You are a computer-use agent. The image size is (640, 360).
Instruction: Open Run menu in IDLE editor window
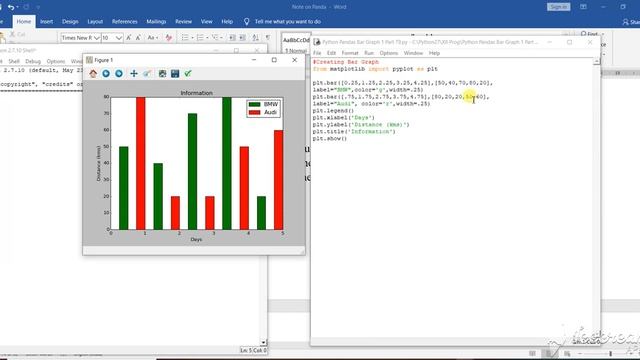click(x=369, y=53)
